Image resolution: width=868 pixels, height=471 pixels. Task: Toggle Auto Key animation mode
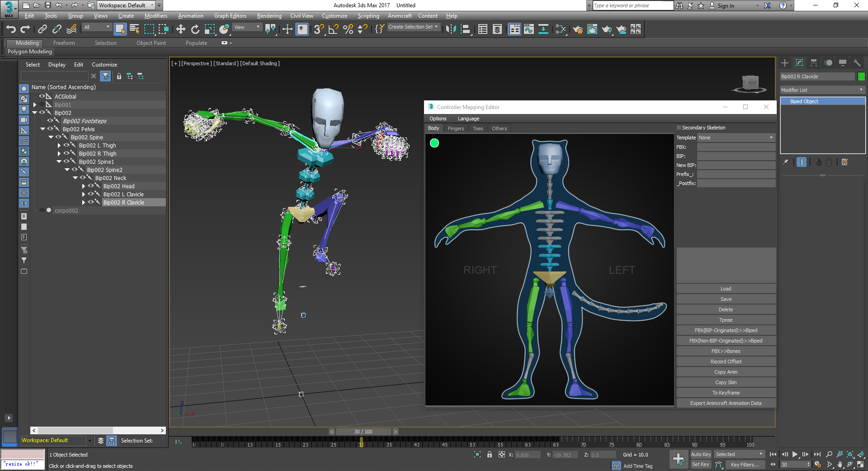pyautogui.click(x=700, y=454)
